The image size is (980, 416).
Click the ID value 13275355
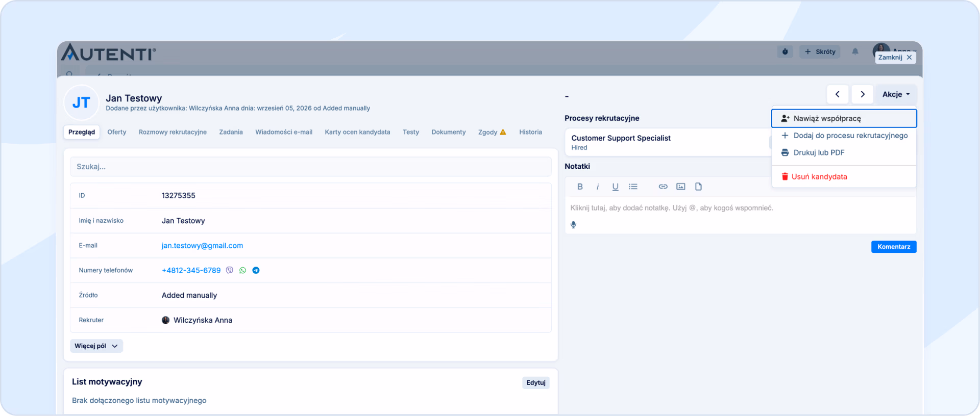pyautogui.click(x=179, y=196)
